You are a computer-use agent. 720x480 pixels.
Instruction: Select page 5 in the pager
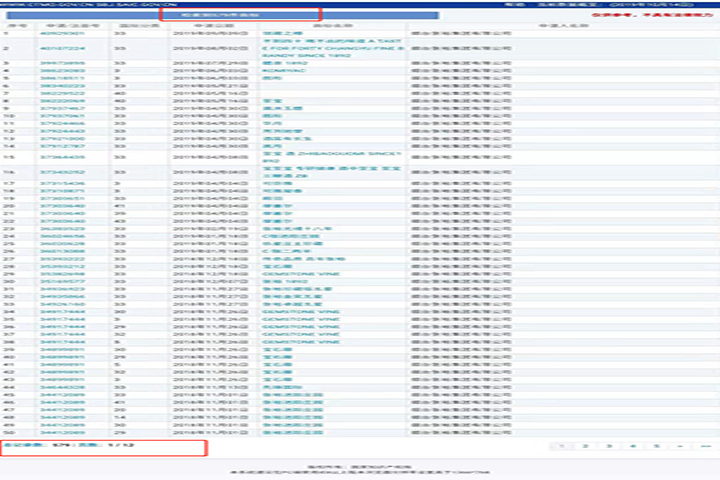tap(657, 445)
